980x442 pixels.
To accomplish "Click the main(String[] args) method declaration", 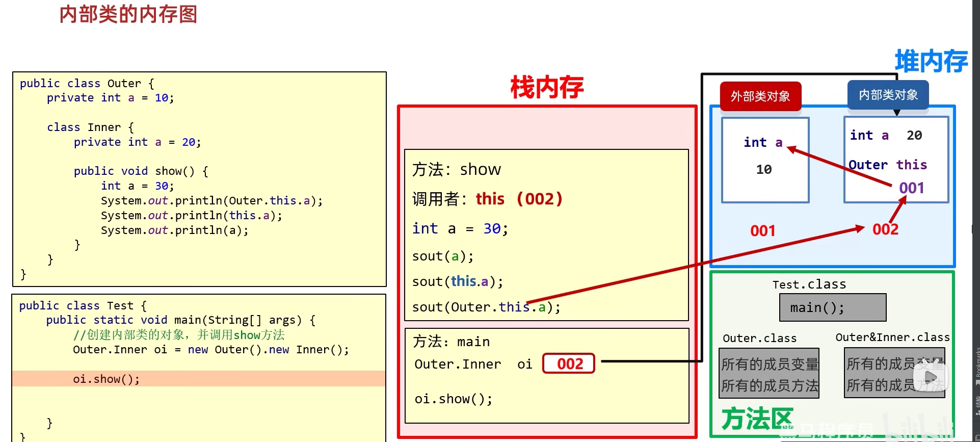I will coord(181,320).
